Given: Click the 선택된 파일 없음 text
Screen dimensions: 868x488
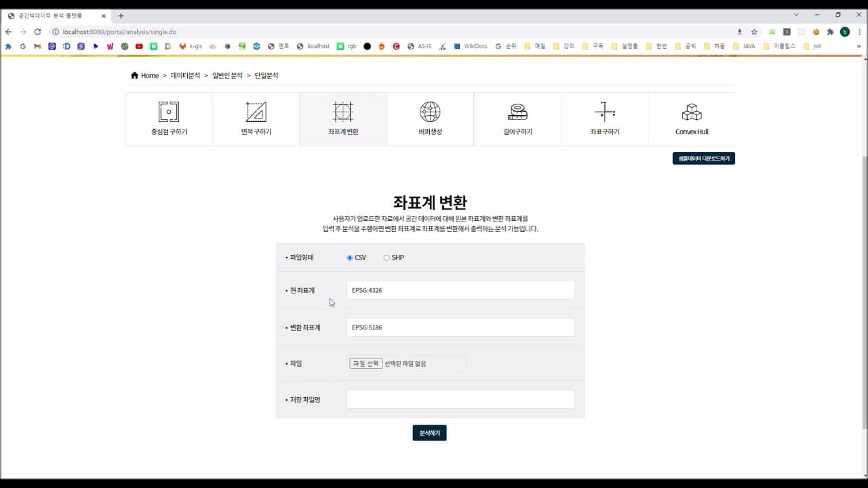Looking at the screenshot, I should 406,363.
